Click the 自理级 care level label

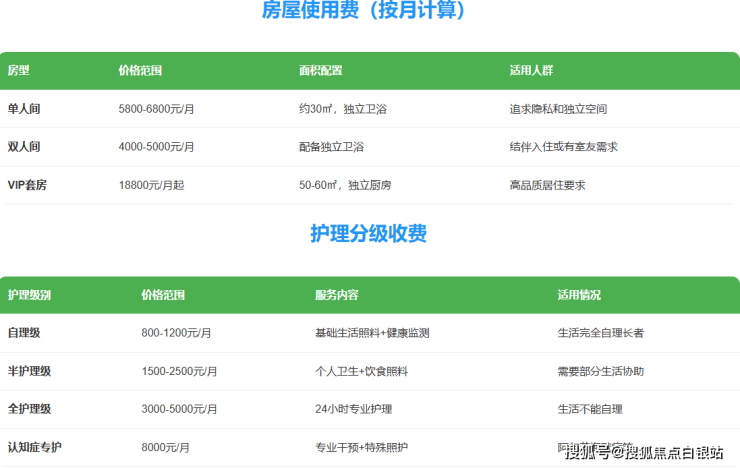(x=24, y=333)
